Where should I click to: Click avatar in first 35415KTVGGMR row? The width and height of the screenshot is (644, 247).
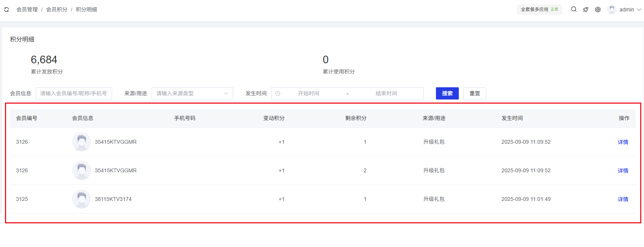point(81,142)
